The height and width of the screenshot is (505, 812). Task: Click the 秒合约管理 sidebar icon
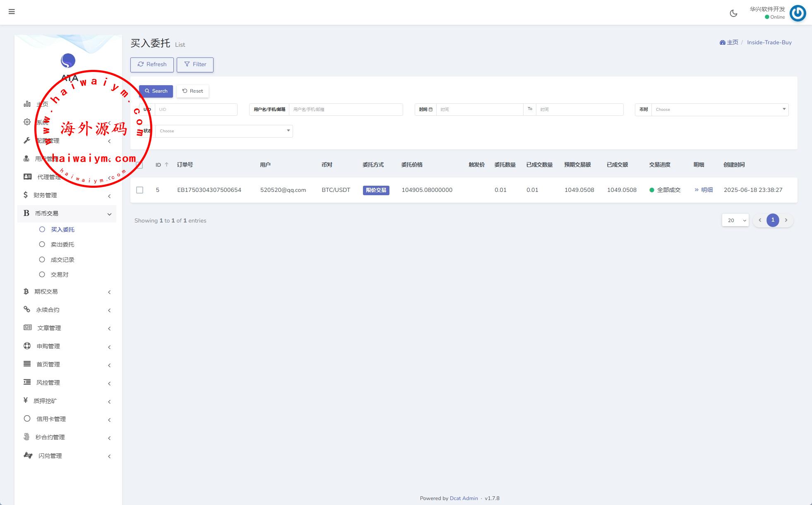[27, 437]
